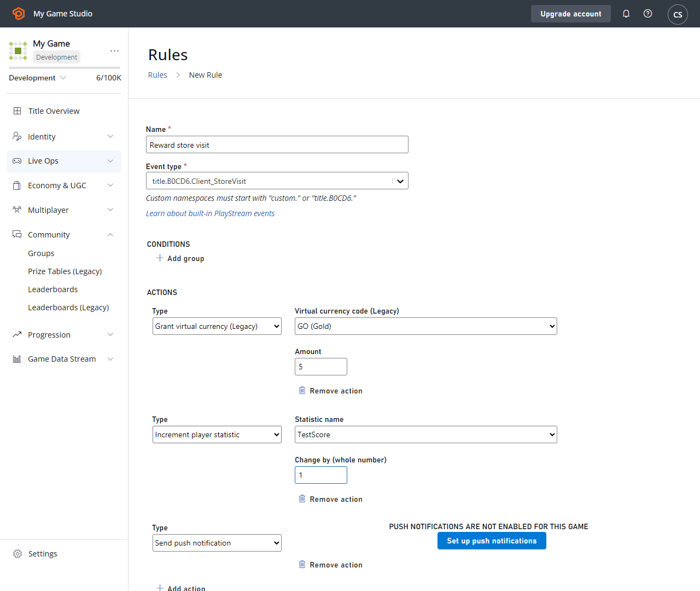Open the Groups page in Community
Viewport: 700px width, 591px height.
coord(41,253)
